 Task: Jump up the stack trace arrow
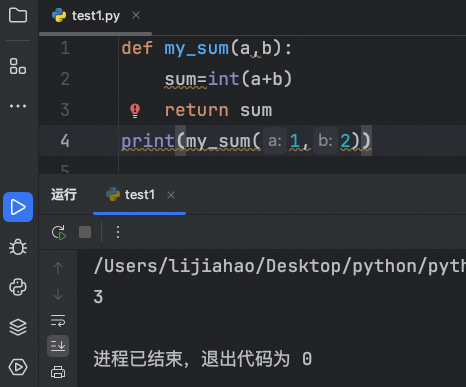(58, 268)
